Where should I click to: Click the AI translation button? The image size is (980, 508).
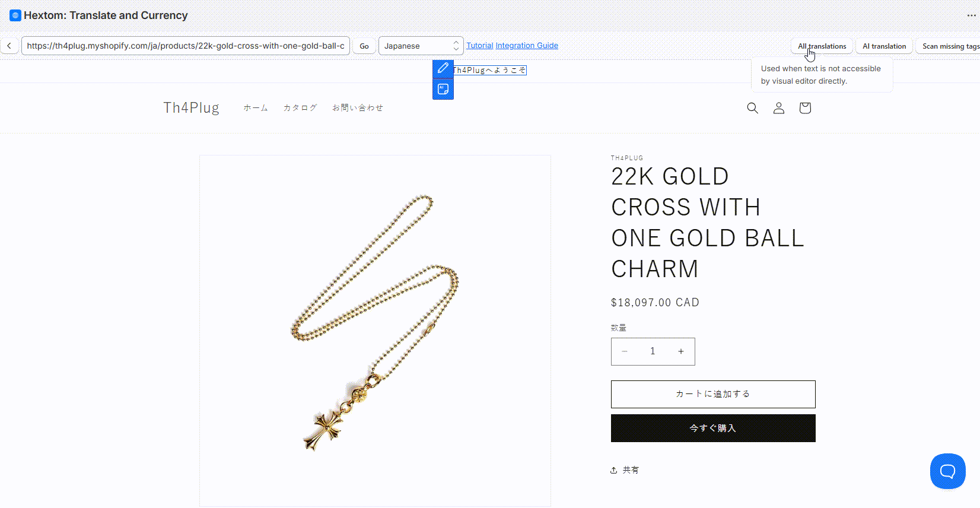884,46
